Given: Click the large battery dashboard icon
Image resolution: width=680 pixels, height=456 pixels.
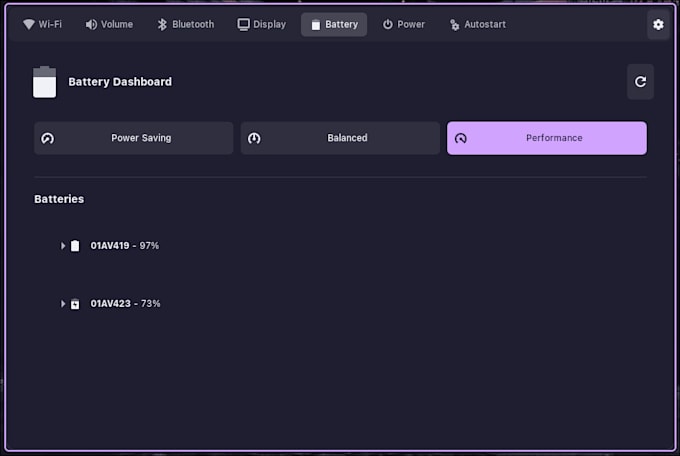Looking at the screenshot, I should (x=45, y=82).
